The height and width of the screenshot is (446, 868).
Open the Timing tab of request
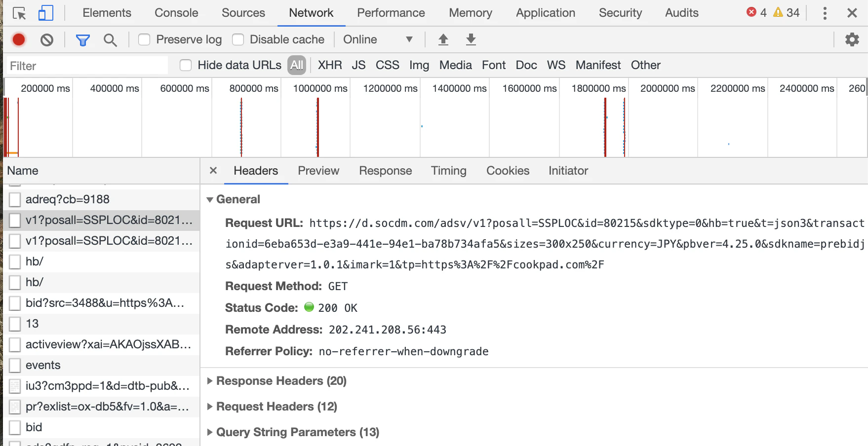(x=448, y=171)
